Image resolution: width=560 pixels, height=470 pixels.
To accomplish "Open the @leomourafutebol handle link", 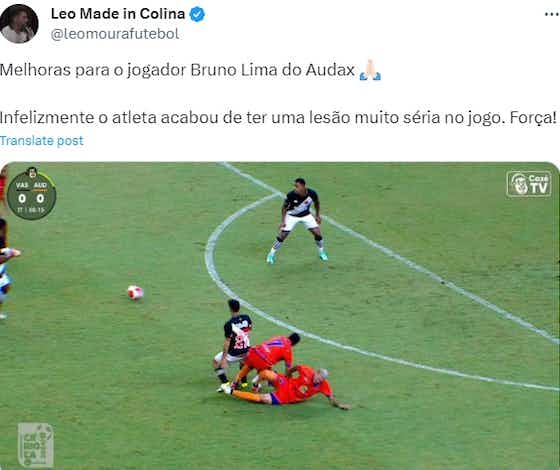I will pyautogui.click(x=115, y=34).
